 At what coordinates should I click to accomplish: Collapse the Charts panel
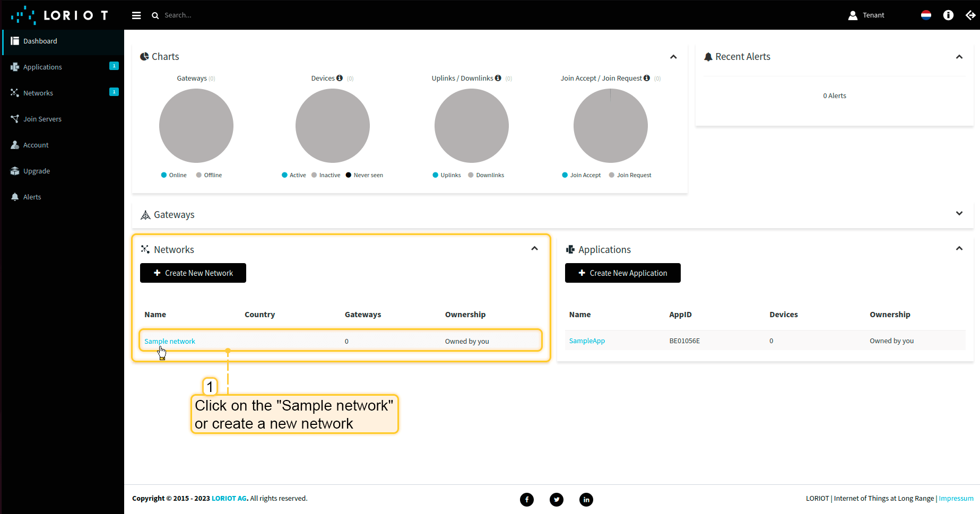point(673,57)
